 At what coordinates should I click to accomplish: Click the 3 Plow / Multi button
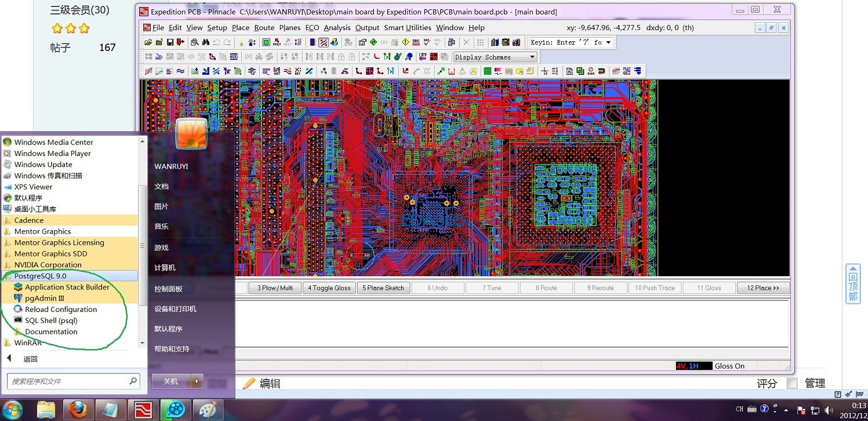coord(275,288)
